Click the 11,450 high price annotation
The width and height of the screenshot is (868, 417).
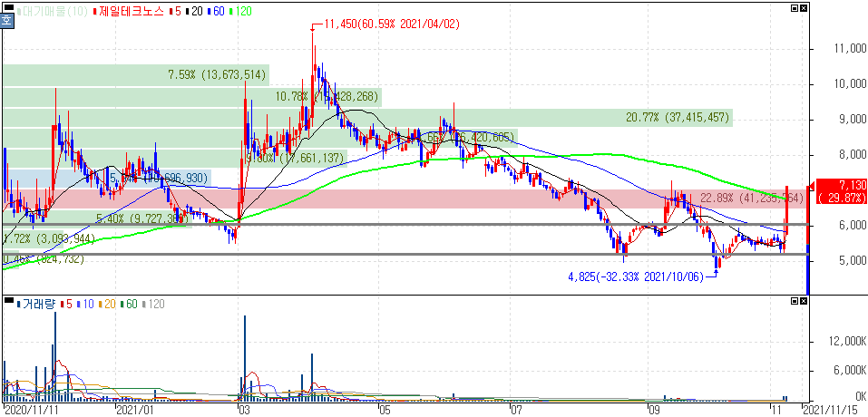point(392,24)
